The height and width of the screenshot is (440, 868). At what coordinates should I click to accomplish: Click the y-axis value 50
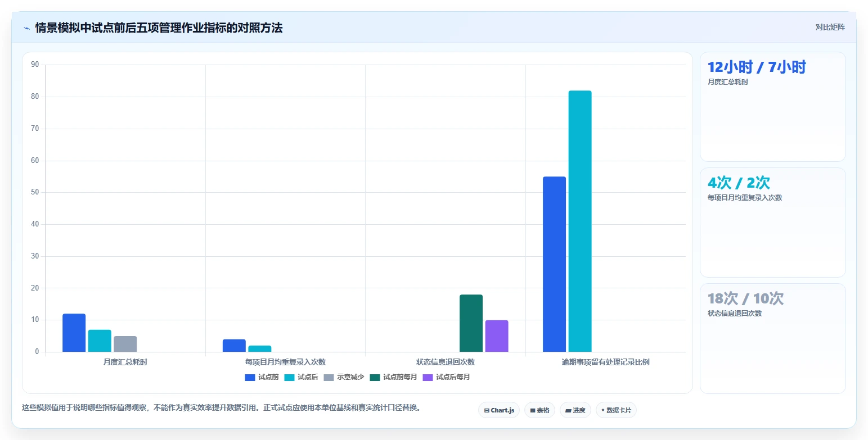click(35, 192)
